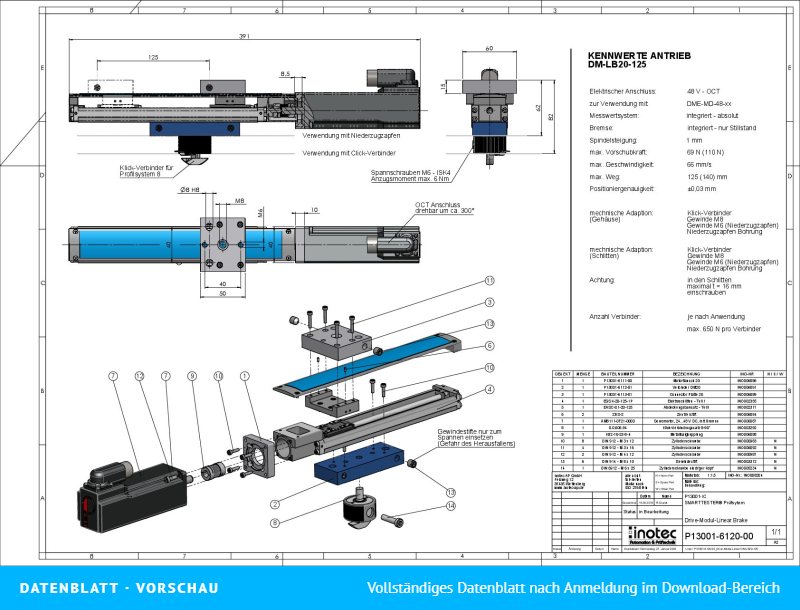Select part balloon number 12
800x610 pixels.
point(139,376)
